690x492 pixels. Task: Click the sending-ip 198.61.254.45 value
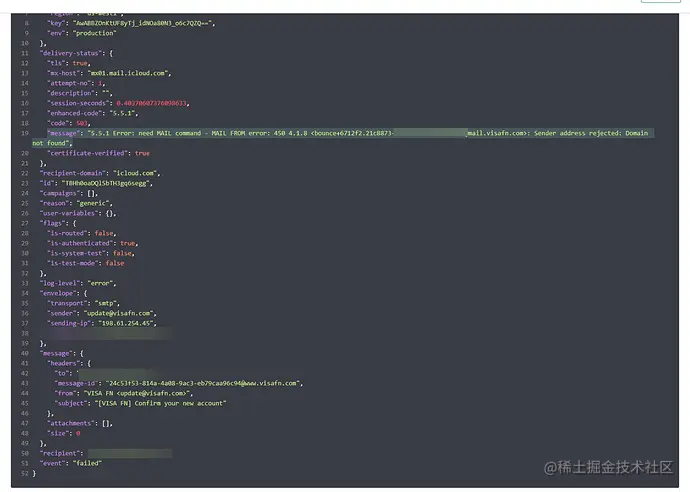click(x=128, y=323)
